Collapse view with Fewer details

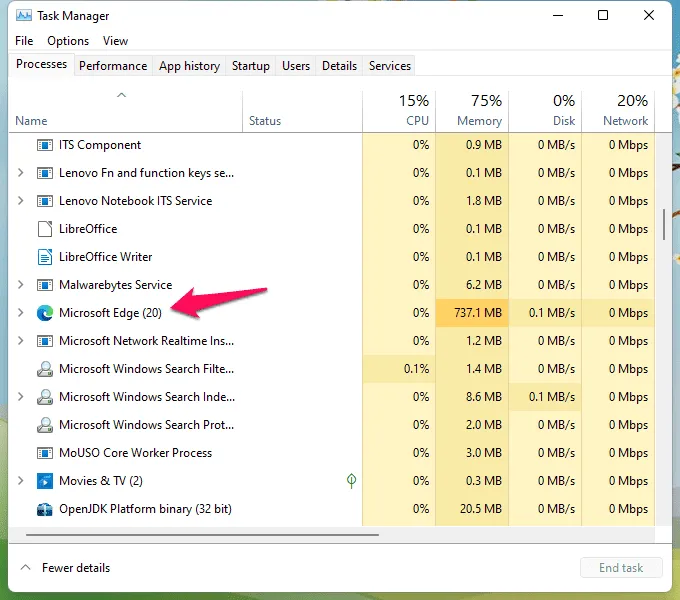tap(65, 567)
